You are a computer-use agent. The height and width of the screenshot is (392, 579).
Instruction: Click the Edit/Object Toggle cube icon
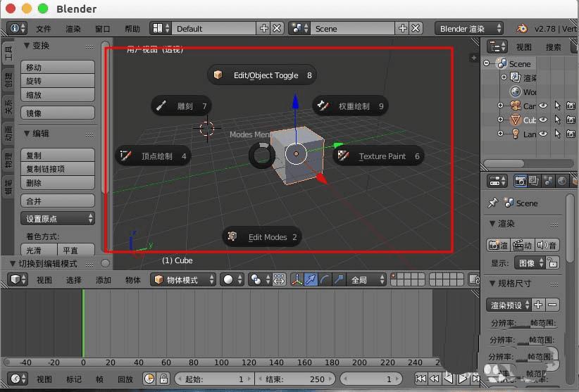click(x=218, y=75)
